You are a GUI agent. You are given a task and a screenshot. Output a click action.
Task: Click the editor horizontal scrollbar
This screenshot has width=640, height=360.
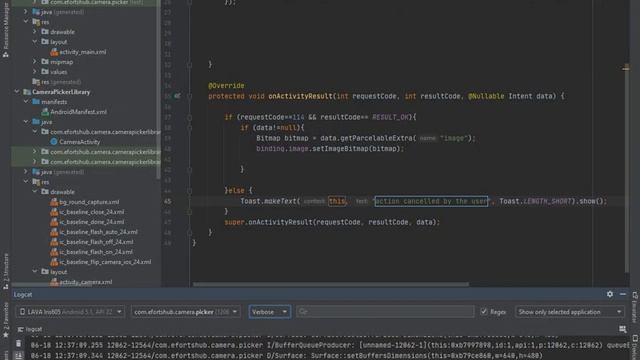click(331, 284)
